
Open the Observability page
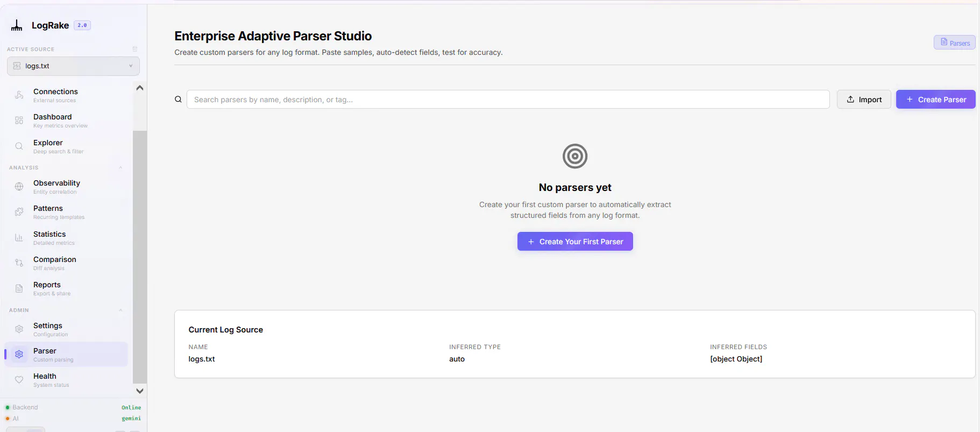[66, 187]
